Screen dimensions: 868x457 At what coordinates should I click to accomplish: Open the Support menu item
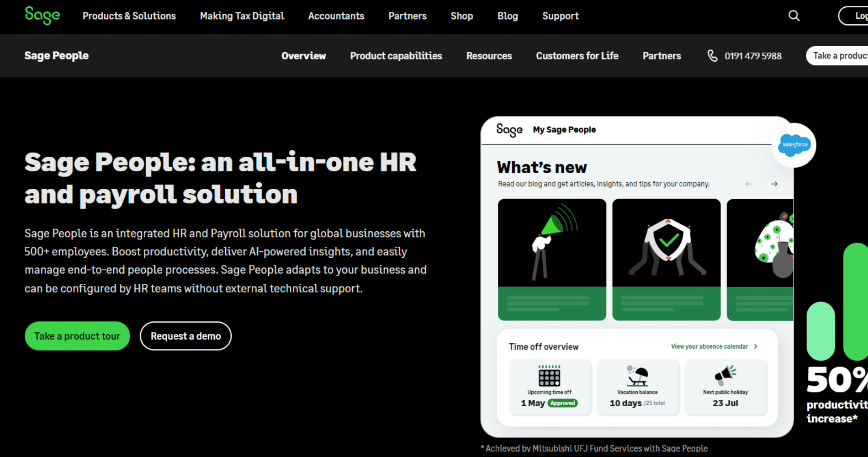pos(560,16)
